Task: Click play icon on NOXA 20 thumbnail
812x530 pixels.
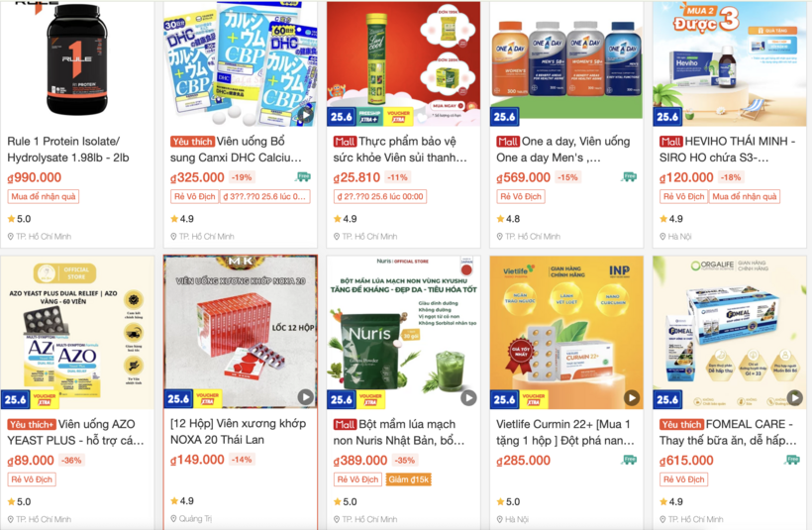Action: point(306,397)
